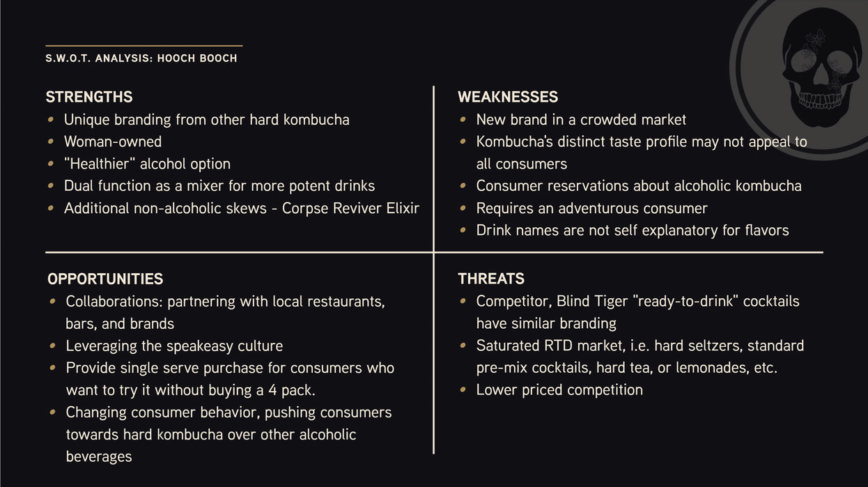This screenshot has width=868, height=487.
Task: Select the STRENGTHS heading
Action: click(x=89, y=97)
